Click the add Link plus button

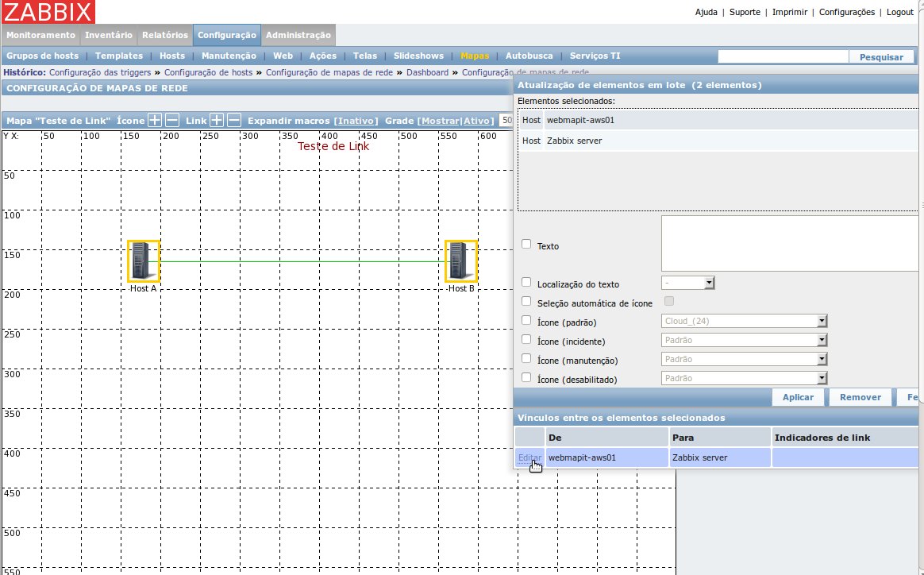[x=217, y=120]
